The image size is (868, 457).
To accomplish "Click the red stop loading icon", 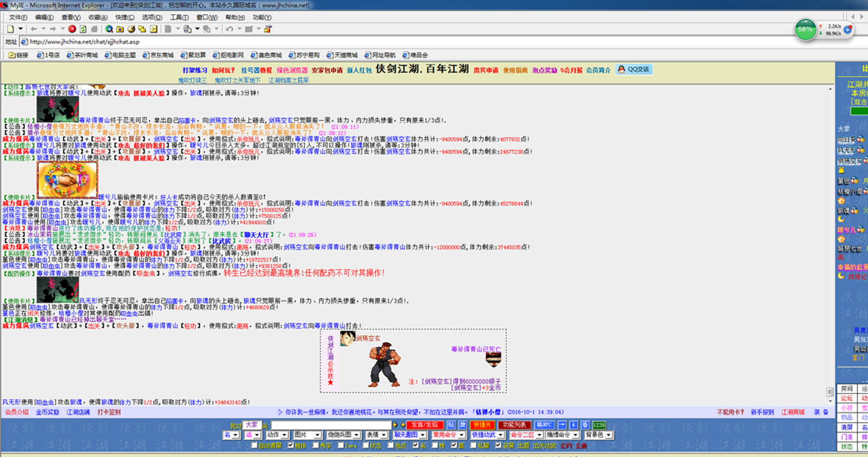I will [x=72, y=29].
